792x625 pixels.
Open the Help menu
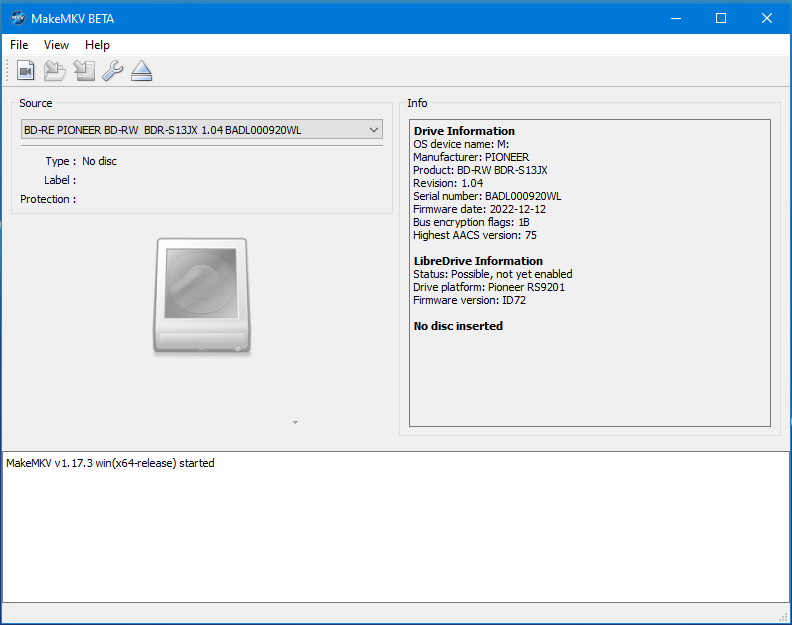(x=97, y=45)
